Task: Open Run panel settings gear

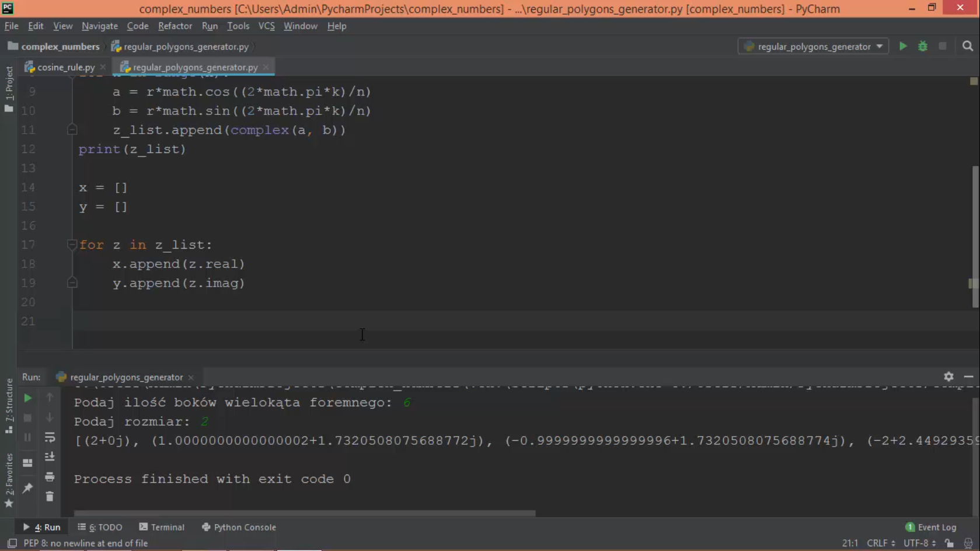Action: 948,377
